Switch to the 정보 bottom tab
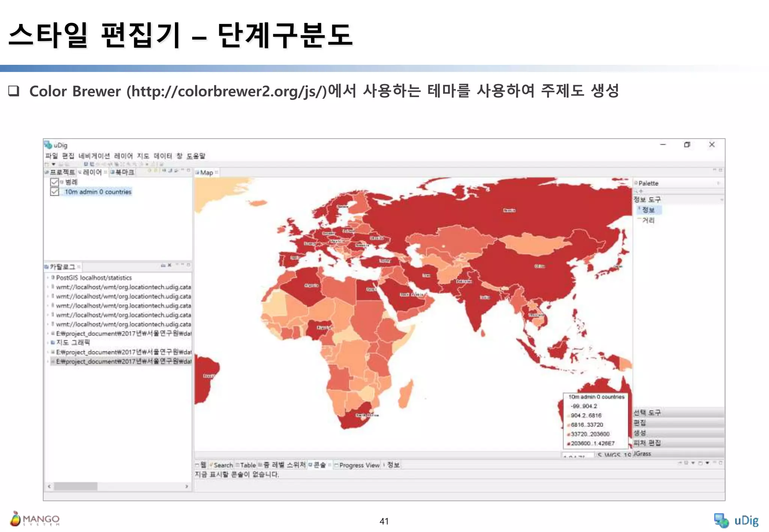The image size is (769, 532). coord(392,465)
